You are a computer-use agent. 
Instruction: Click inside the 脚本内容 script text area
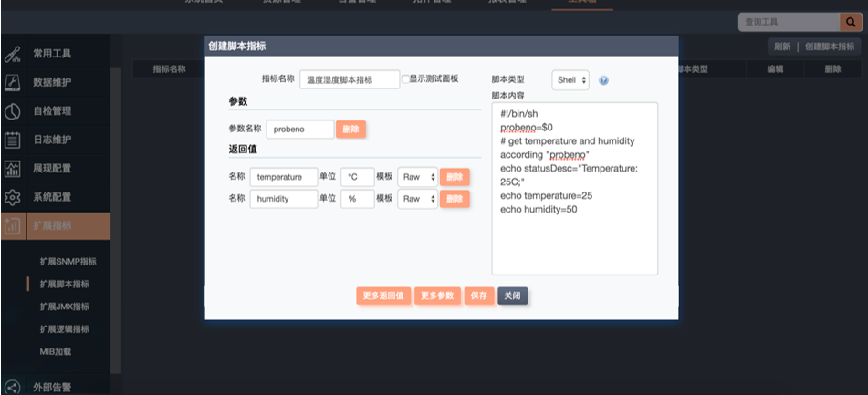click(574, 237)
